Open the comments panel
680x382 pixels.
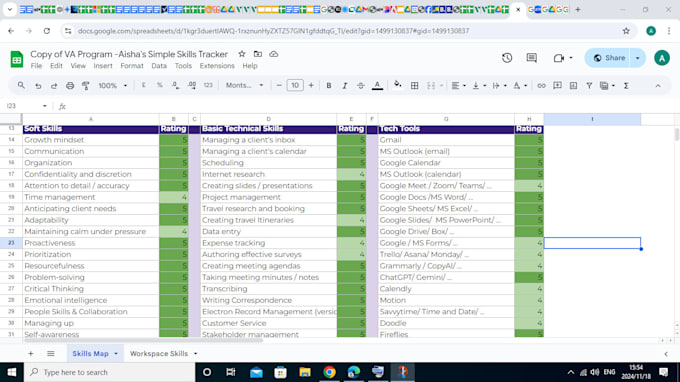tap(532, 58)
